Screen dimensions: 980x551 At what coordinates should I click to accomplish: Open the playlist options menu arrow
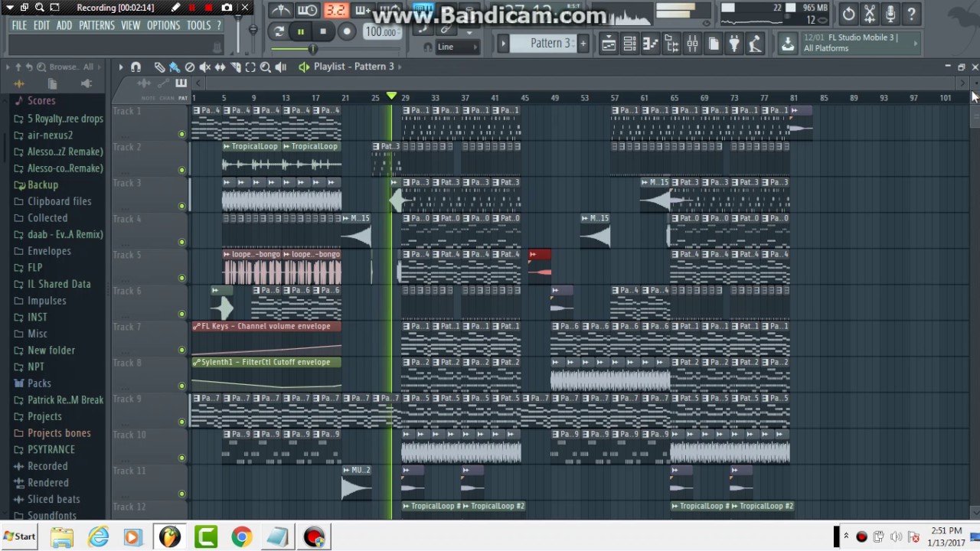pyautogui.click(x=120, y=67)
